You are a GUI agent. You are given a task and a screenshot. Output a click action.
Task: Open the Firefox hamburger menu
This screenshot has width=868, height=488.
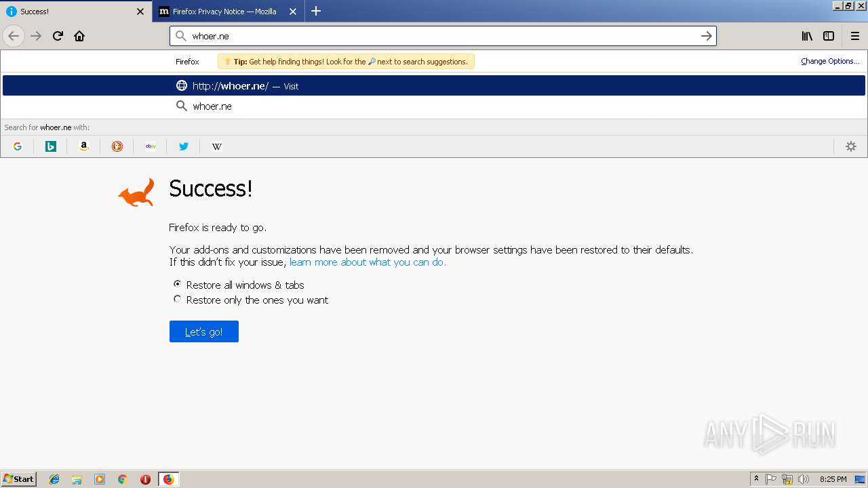pyautogui.click(x=854, y=36)
